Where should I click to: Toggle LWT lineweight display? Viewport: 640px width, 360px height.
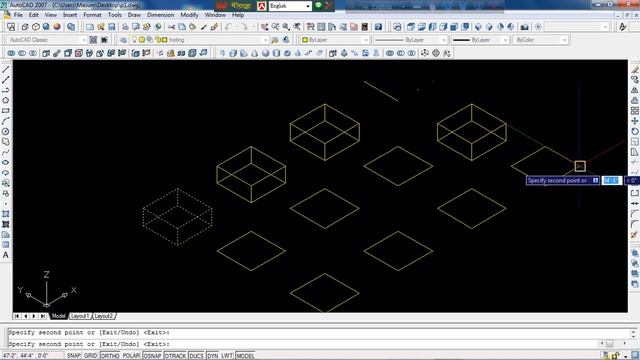pos(227,356)
